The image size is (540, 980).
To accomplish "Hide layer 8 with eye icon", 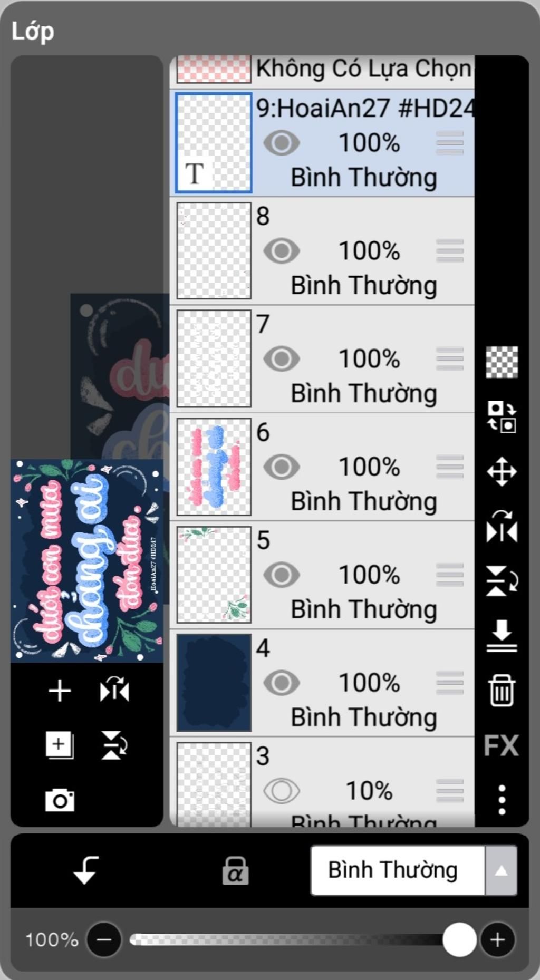I will click(282, 251).
